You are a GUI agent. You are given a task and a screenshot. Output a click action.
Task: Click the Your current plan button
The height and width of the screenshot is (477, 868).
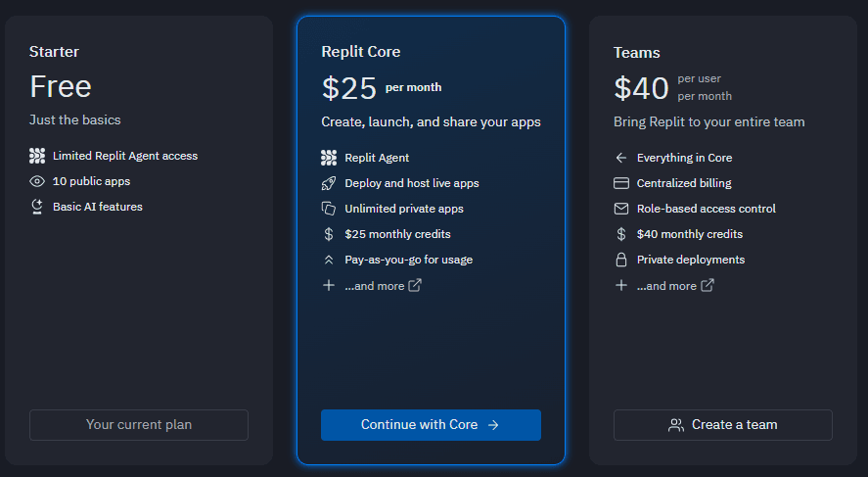point(139,425)
